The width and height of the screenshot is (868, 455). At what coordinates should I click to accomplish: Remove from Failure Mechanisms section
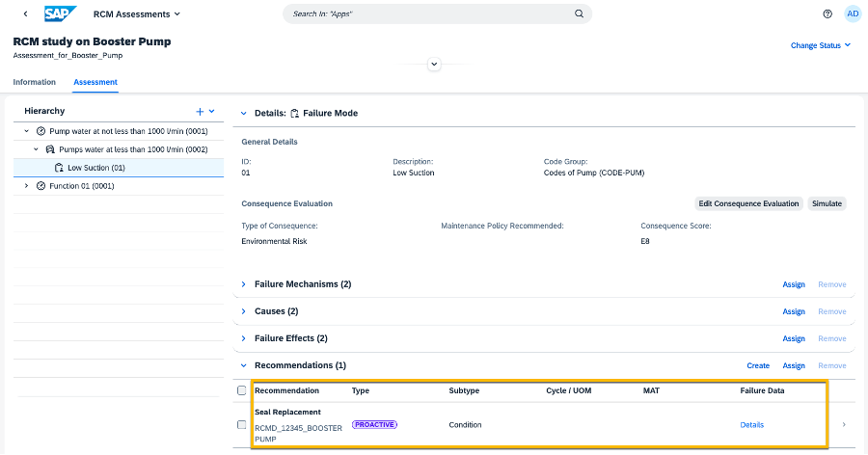832,284
